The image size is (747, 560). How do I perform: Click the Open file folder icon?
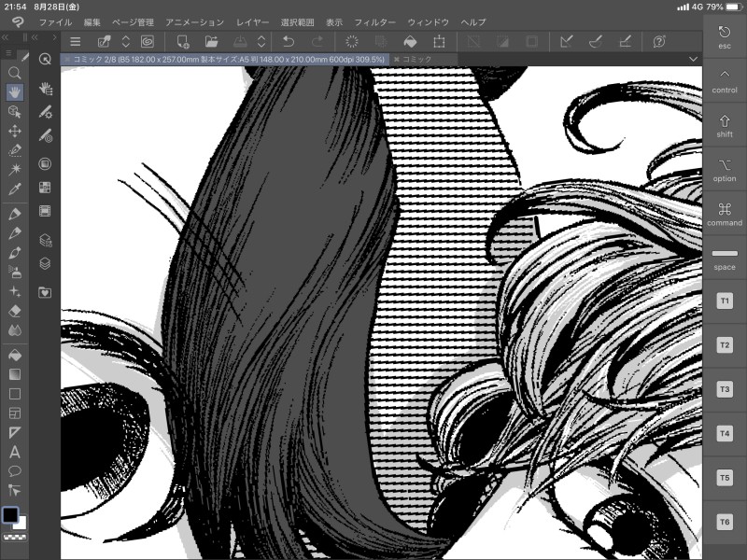[211, 41]
